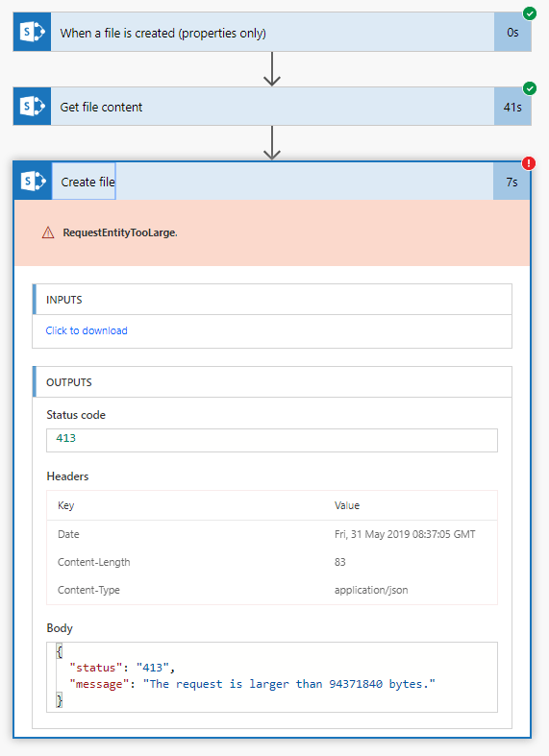Click the Status code field showing 413

272,440
